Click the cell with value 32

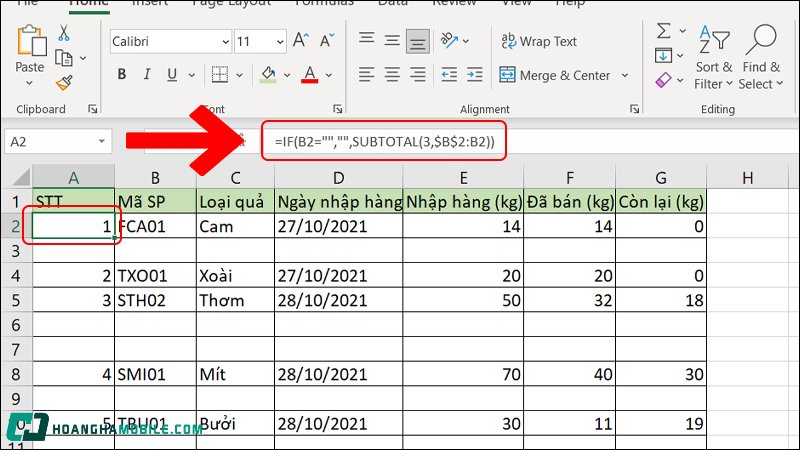[x=570, y=300]
